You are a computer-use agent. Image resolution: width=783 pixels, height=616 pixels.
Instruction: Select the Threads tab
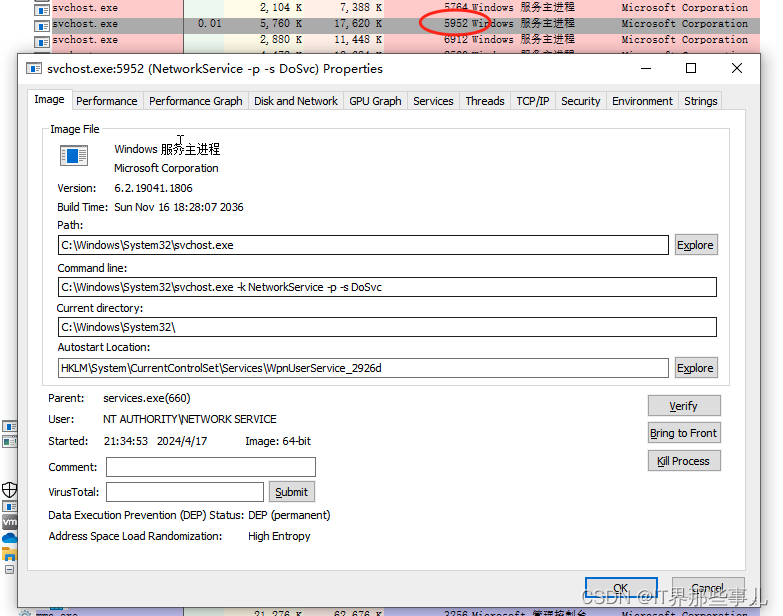click(x=485, y=101)
